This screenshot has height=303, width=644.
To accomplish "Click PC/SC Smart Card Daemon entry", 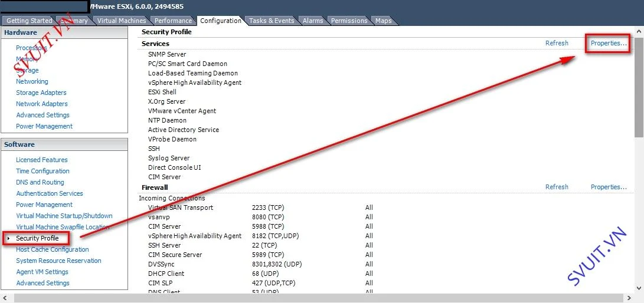I will (x=188, y=64).
